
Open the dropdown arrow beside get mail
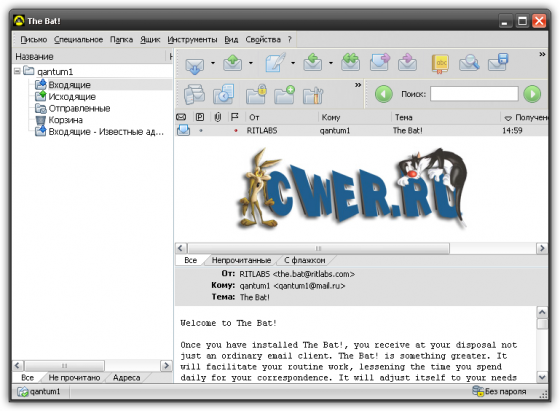pyautogui.click(x=213, y=63)
